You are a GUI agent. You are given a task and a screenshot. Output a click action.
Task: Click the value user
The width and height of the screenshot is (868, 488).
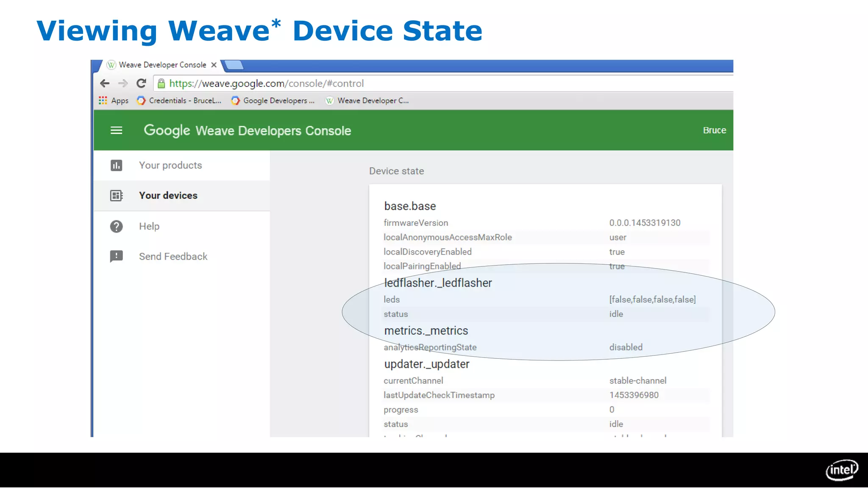[x=618, y=237]
